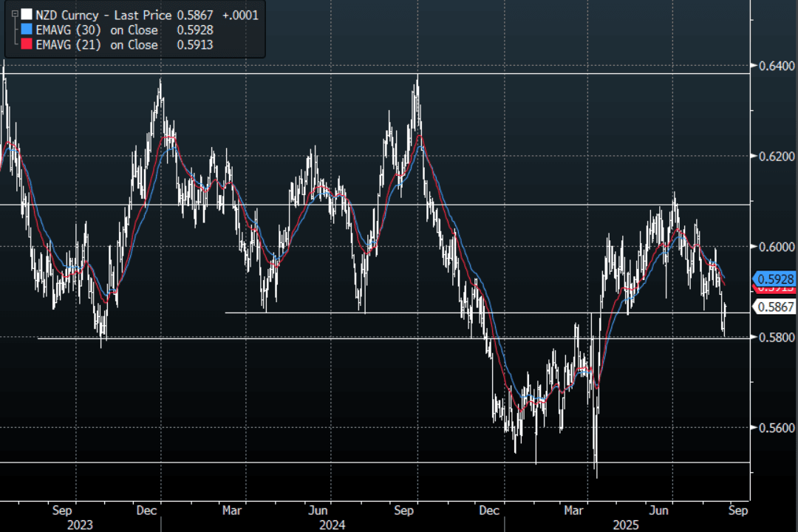Click the 0.5800 label on price axis
Image resolution: width=798 pixels, height=532 pixels.
pyautogui.click(x=774, y=337)
